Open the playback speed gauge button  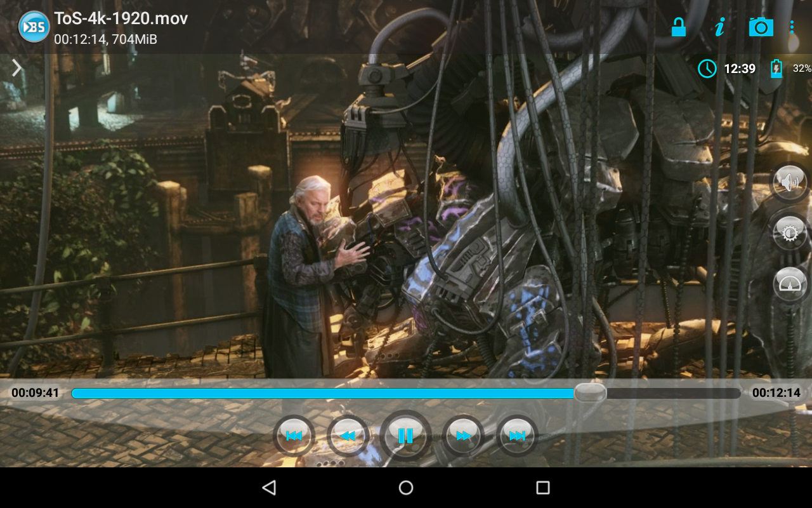pyautogui.click(x=789, y=284)
